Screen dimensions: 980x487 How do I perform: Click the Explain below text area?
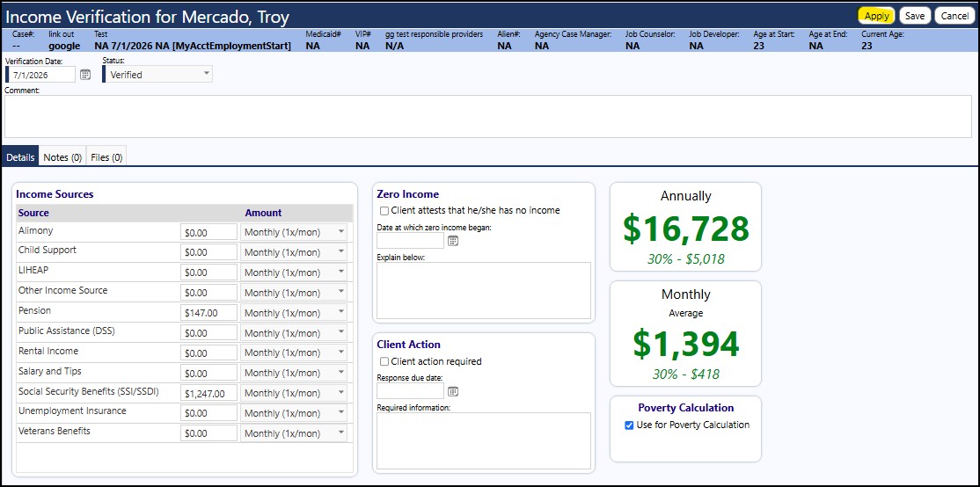[x=484, y=290]
